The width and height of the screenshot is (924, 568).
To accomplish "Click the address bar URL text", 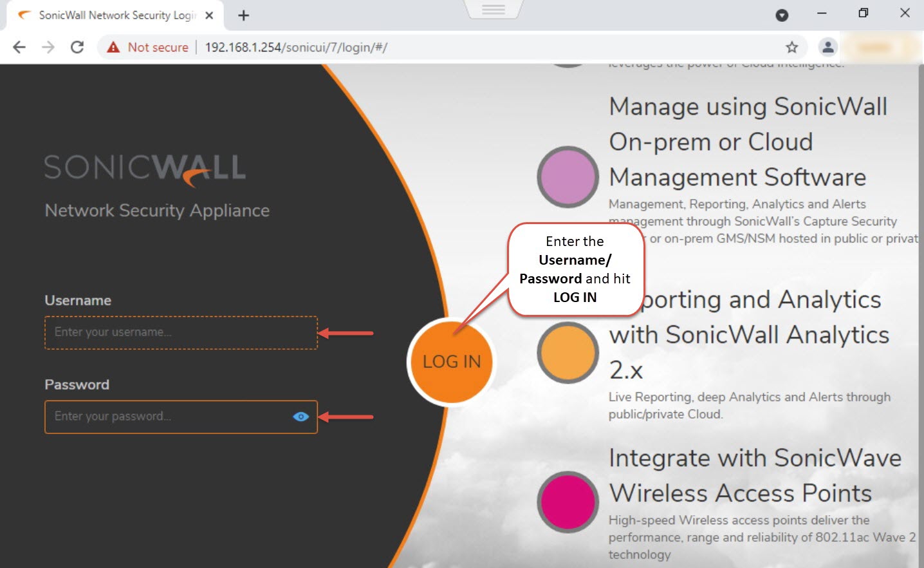I will coord(296,47).
